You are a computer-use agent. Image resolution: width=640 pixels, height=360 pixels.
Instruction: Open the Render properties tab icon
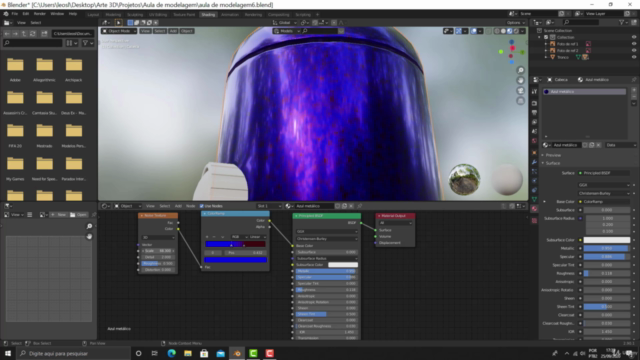tap(534, 103)
